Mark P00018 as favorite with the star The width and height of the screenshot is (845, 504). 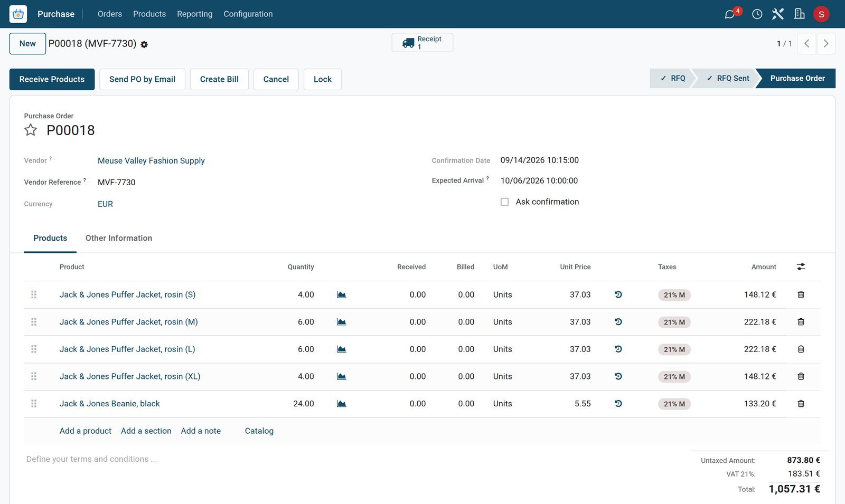pos(31,130)
